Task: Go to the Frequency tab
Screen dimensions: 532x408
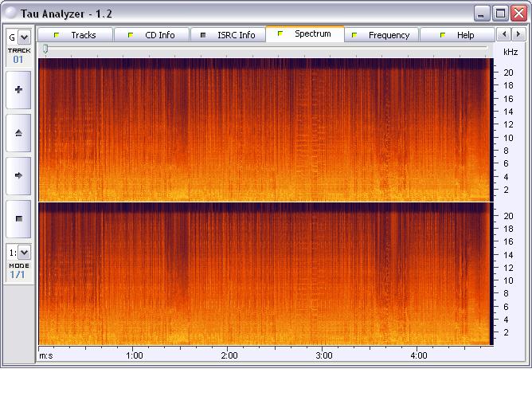Action: click(x=381, y=35)
